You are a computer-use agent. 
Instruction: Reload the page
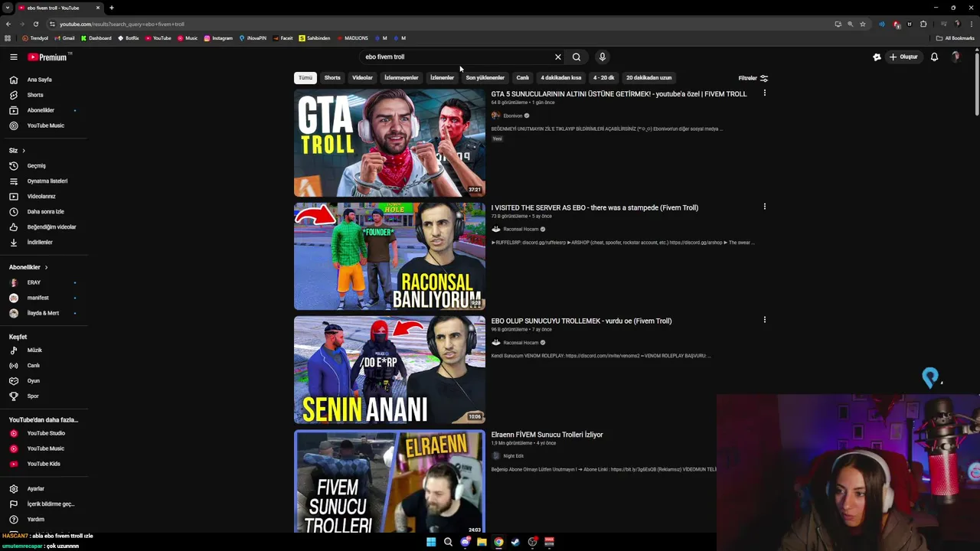(36, 24)
